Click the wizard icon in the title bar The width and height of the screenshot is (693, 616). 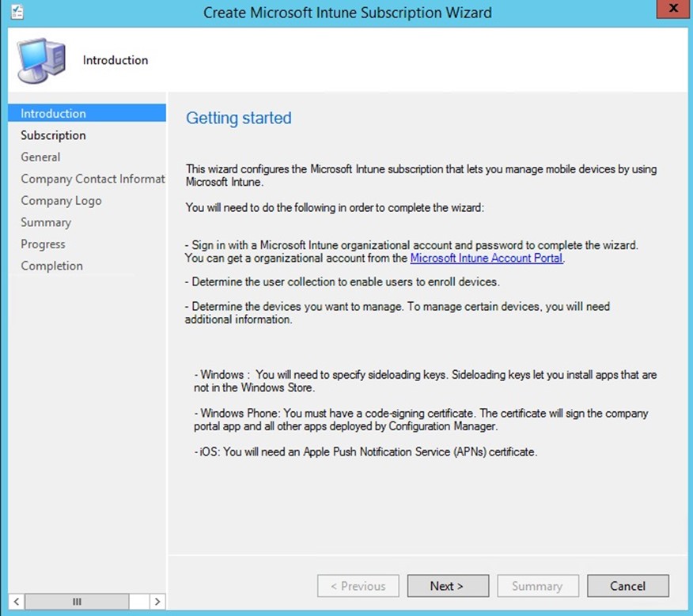pos(15,12)
